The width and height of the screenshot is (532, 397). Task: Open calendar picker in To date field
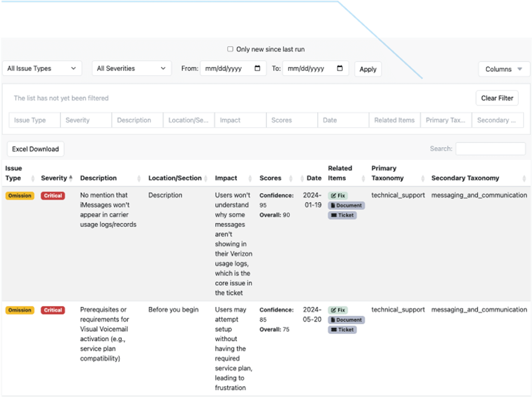point(340,68)
